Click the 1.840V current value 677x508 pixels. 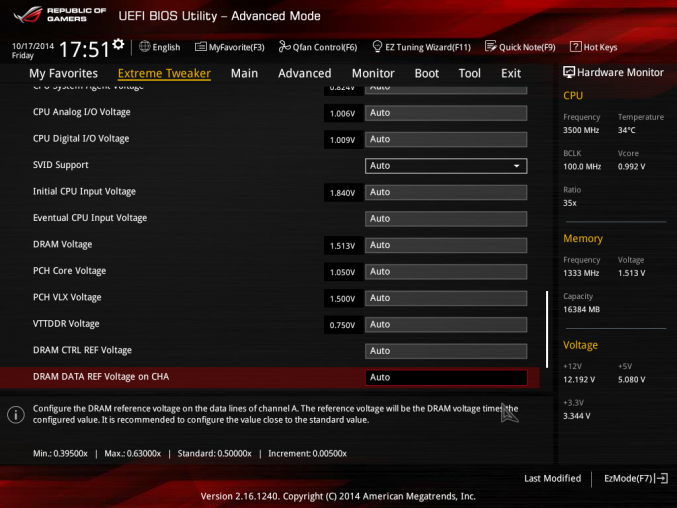point(342,193)
